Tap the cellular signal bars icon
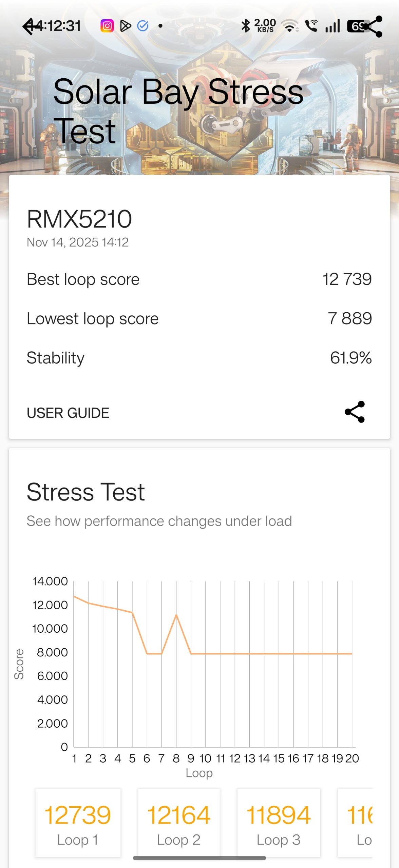Image resolution: width=399 pixels, height=868 pixels. (x=332, y=26)
